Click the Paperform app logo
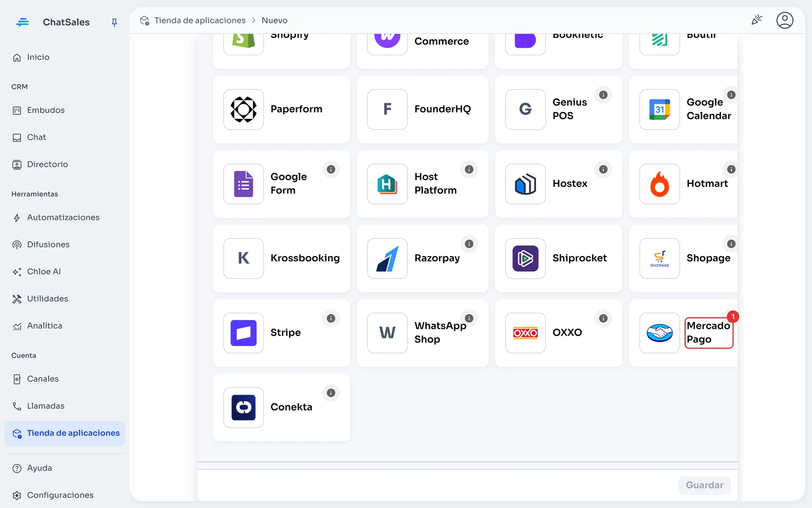Viewport: 812px width, 508px height. click(244, 109)
